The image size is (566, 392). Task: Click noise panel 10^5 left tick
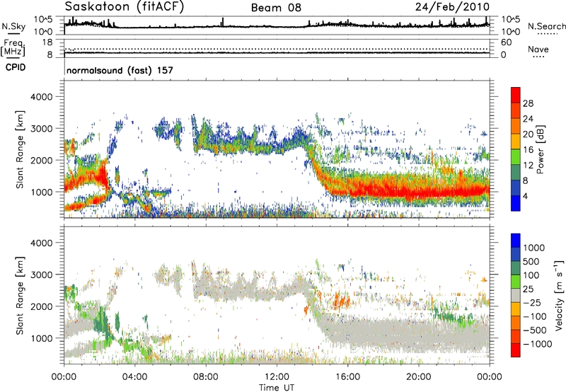(x=43, y=19)
